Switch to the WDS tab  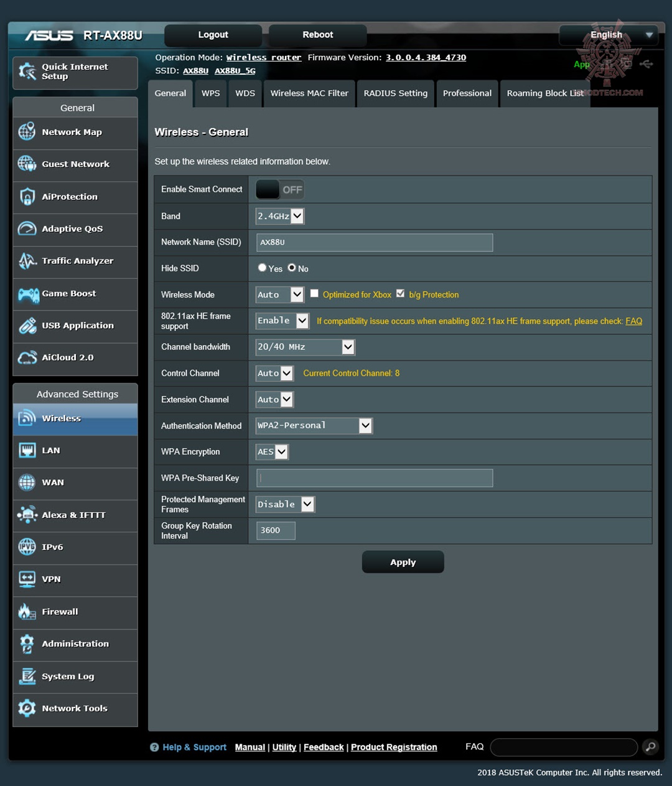245,93
